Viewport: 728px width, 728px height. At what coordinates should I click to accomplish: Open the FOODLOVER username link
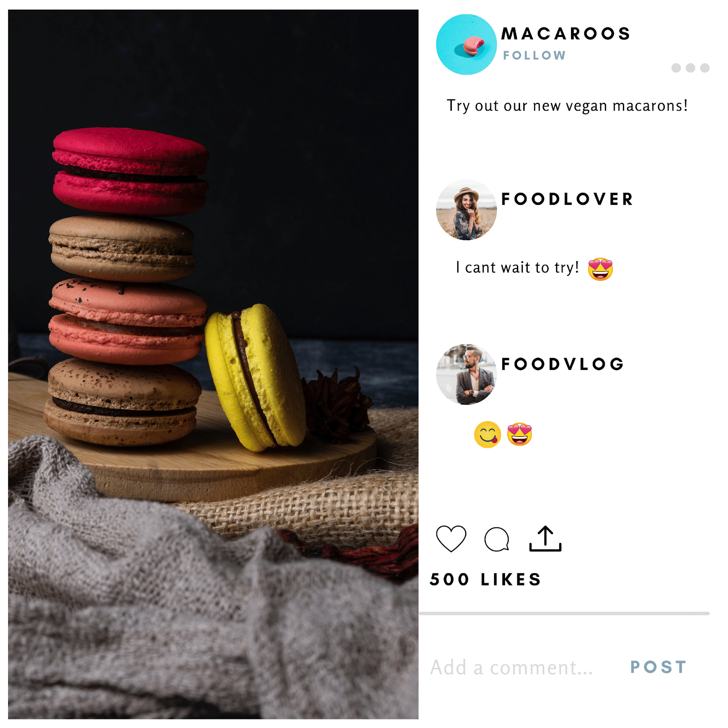click(x=567, y=199)
